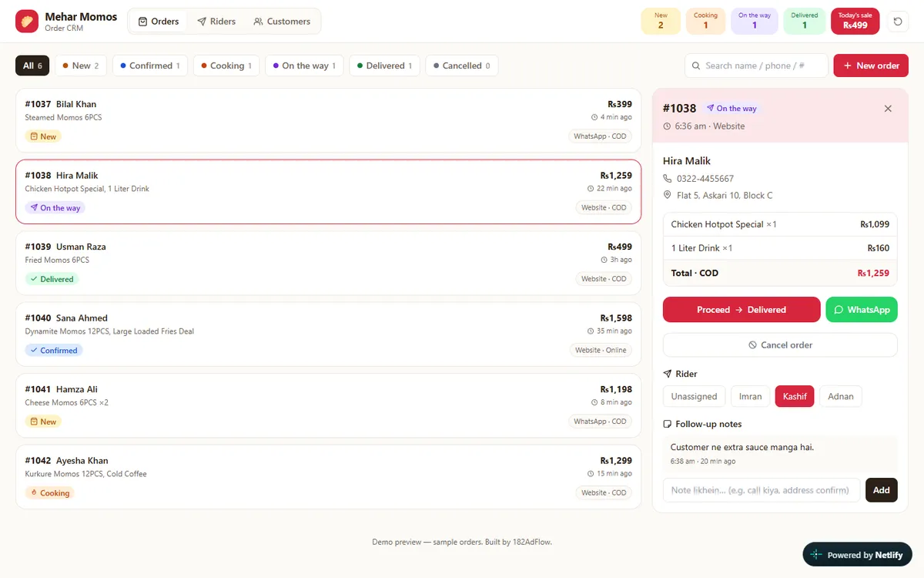
Task: Message customer via WhatsApp button
Action: [862, 310]
